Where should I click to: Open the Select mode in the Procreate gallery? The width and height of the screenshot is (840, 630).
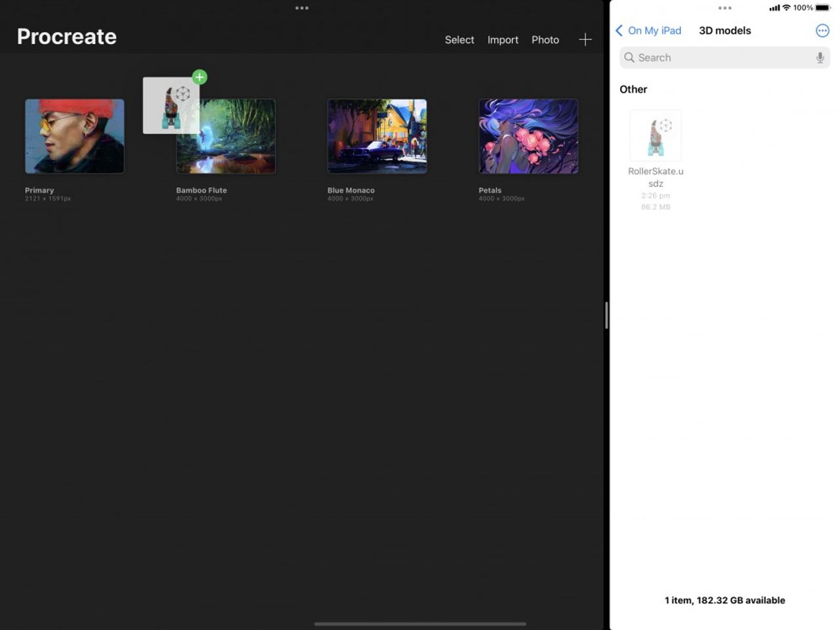click(x=459, y=39)
